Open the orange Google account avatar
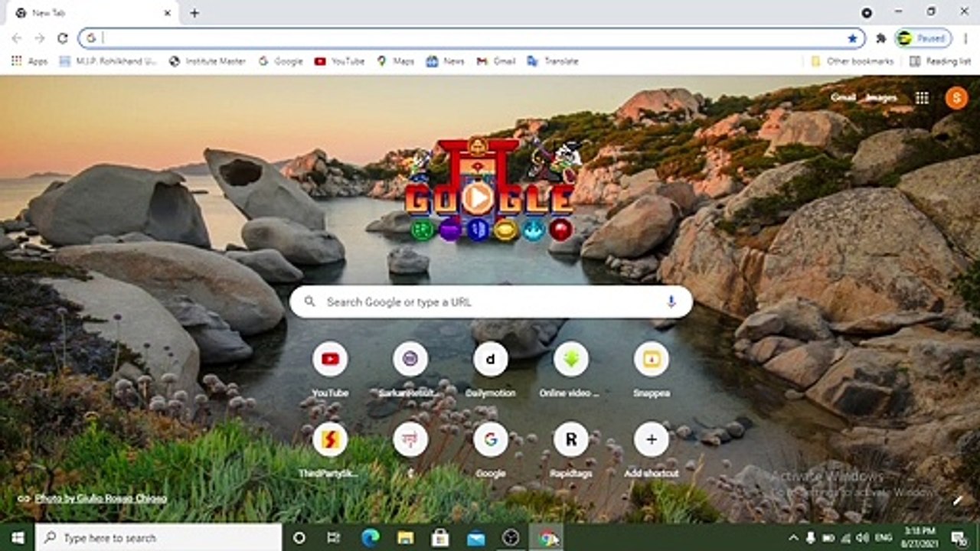 (x=956, y=98)
